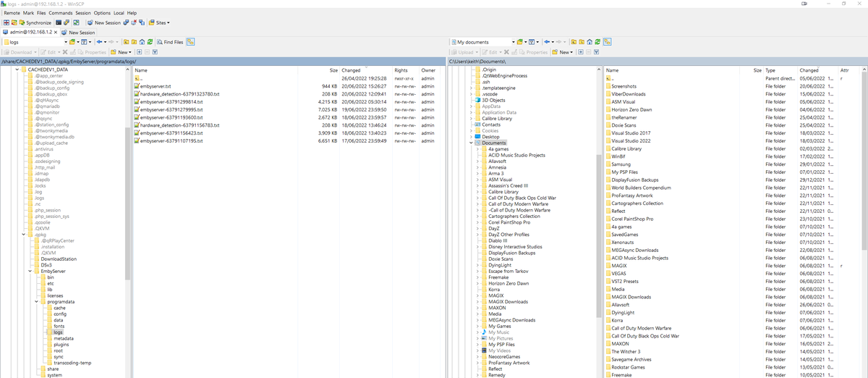868x378 pixels.
Task: Open directory icon in local panel toolbar
Action: pyautogui.click(x=520, y=42)
